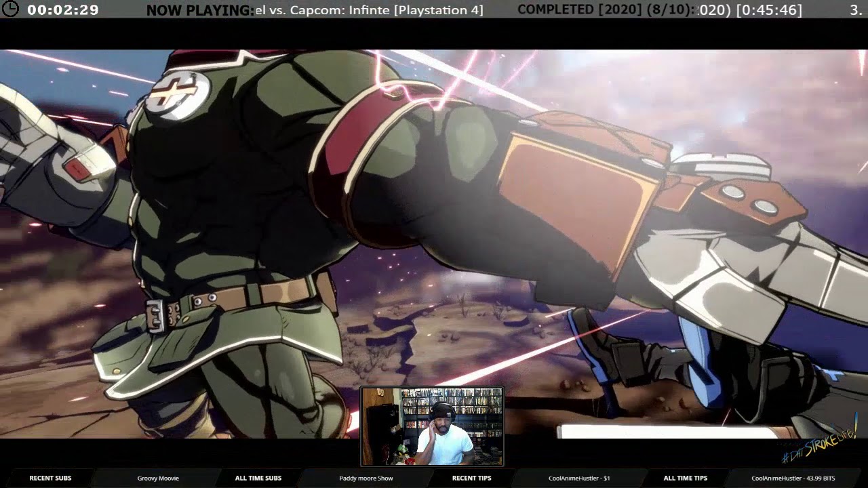Click the 00:02:29 stream timer

coord(63,10)
